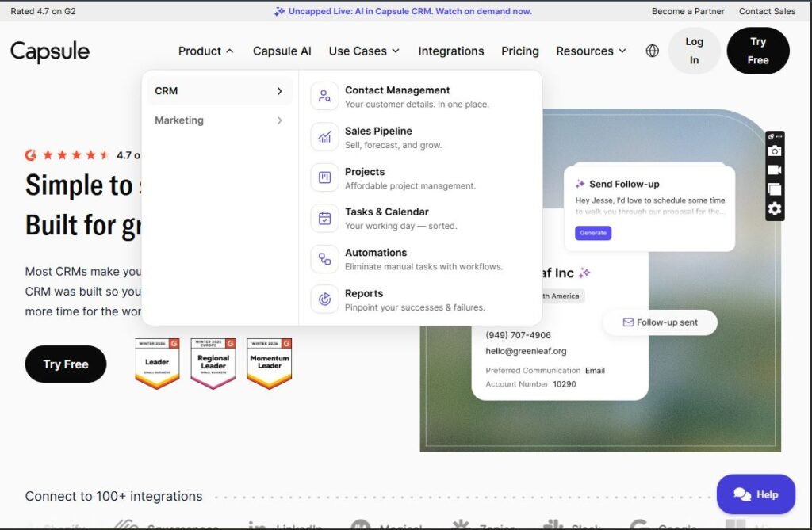Open the language globe icon
The width and height of the screenshot is (812, 530).
click(651, 50)
